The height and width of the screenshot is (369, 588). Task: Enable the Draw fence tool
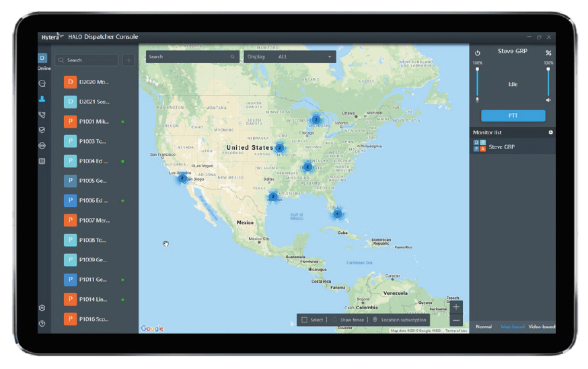[x=348, y=320]
